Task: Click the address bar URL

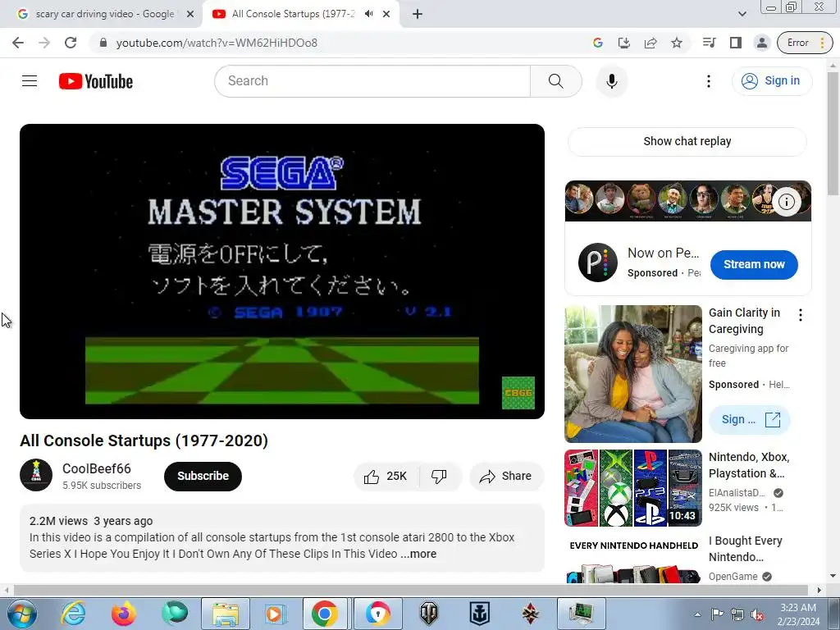Action: click(x=217, y=43)
